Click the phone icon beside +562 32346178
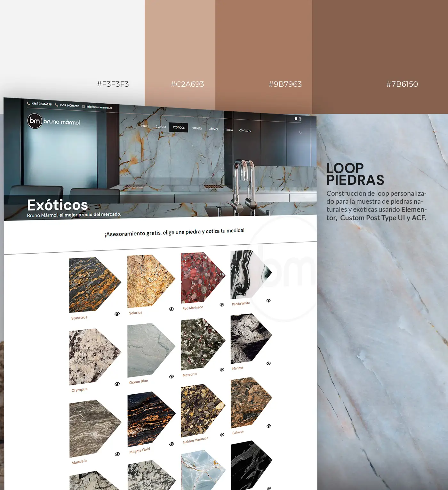The image size is (448, 490). 28,103
